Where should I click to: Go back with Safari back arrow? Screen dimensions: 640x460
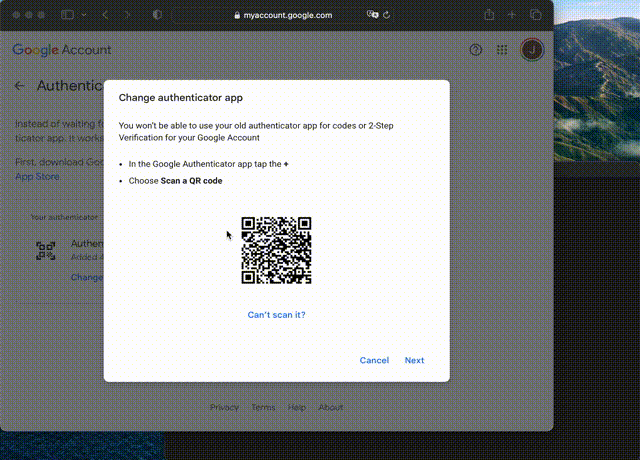(105, 15)
